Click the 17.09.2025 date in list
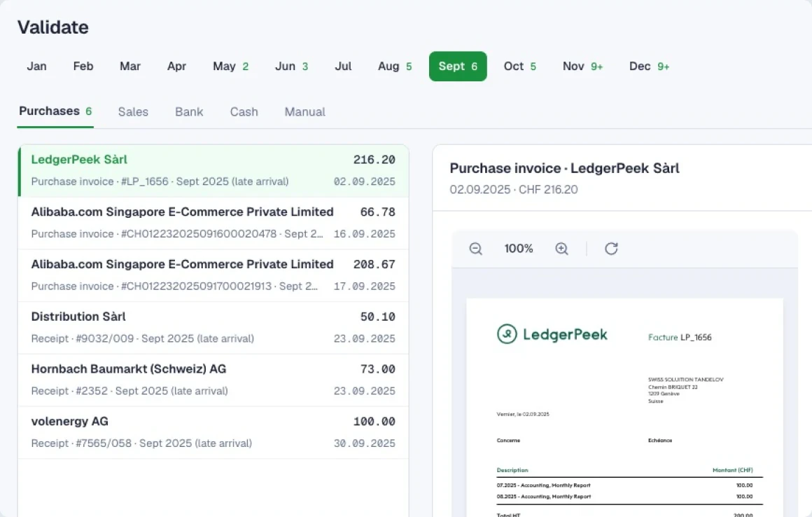812x517 pixels. click(364, 287)
